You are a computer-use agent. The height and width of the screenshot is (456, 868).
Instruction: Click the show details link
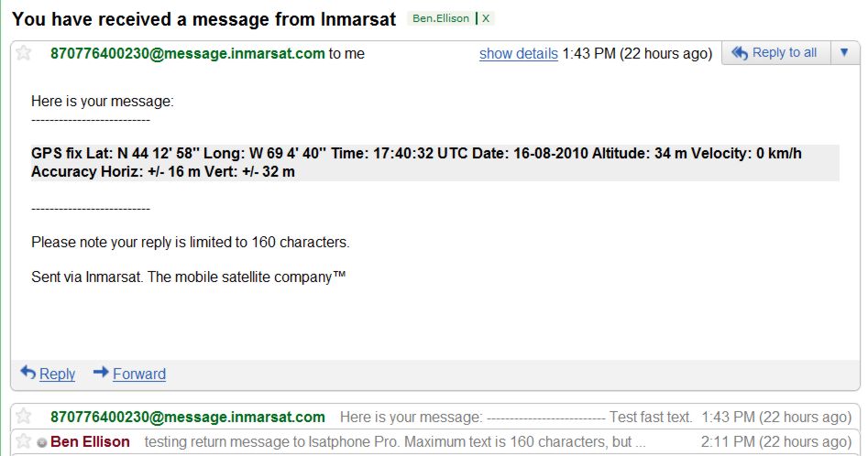click(x=518, y=54)
